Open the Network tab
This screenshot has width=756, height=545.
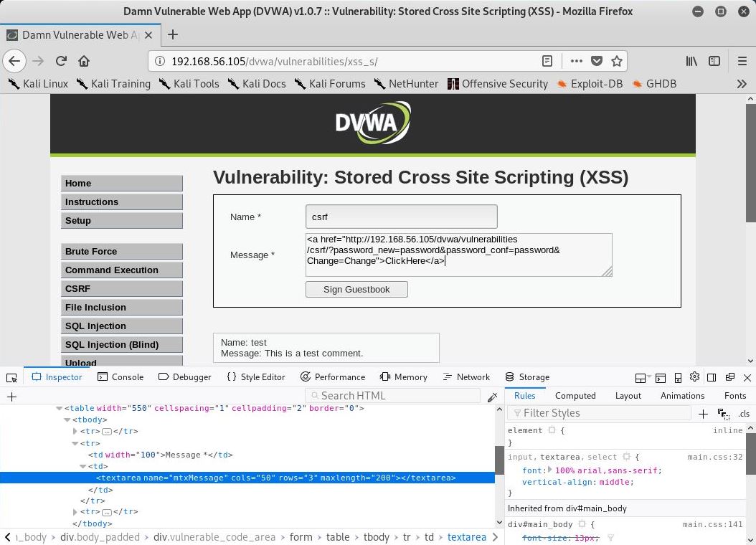(x=466, y=376)
